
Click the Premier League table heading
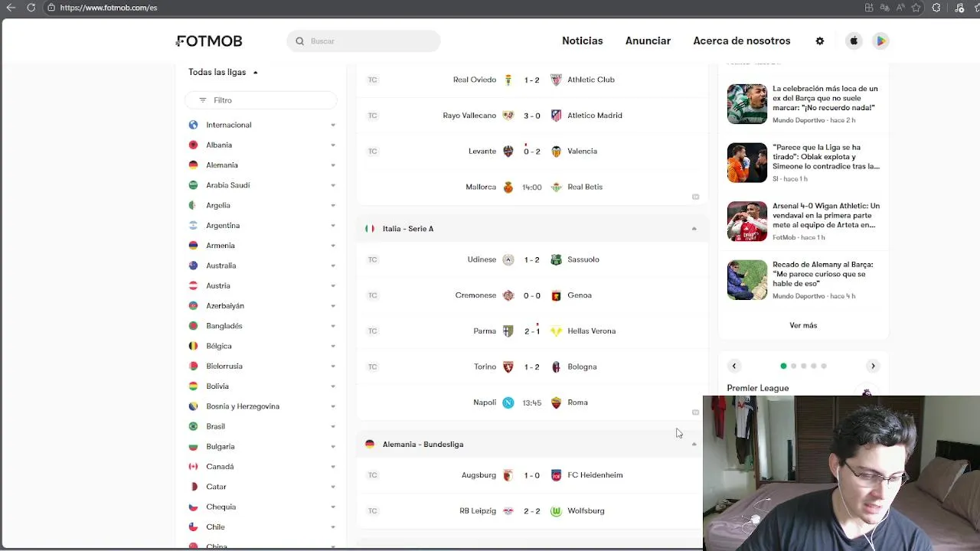pyautogui.click(x=758, y=388)
